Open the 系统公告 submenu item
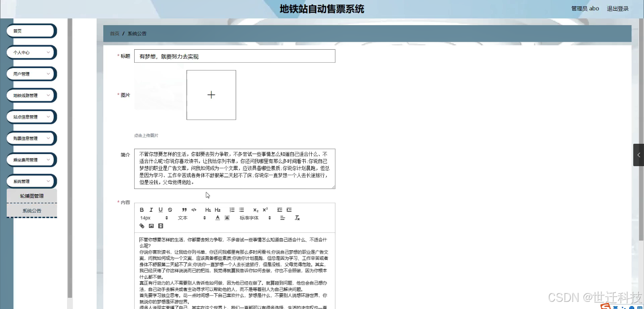The height and width of the screenshot is (309, 644). [x=32, y=210]
